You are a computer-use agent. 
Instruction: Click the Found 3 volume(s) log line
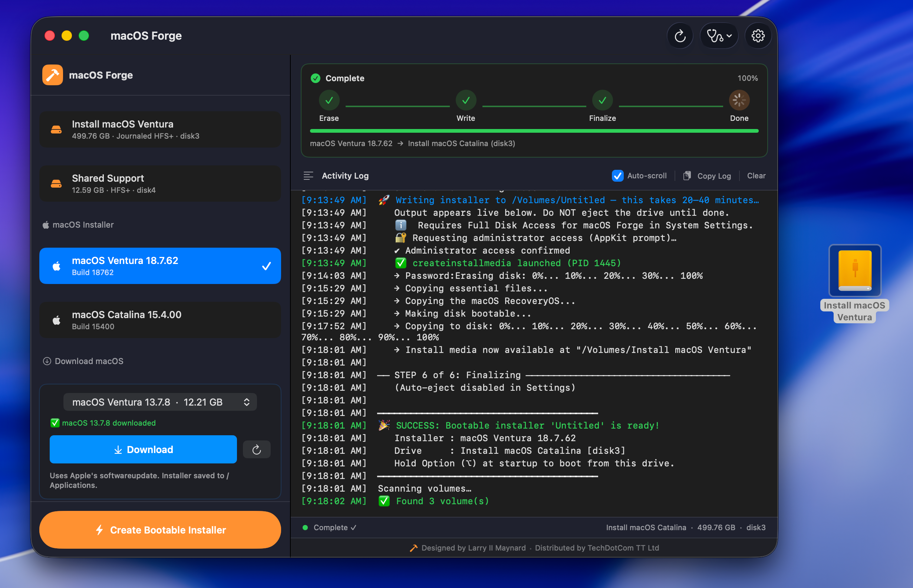395,501
